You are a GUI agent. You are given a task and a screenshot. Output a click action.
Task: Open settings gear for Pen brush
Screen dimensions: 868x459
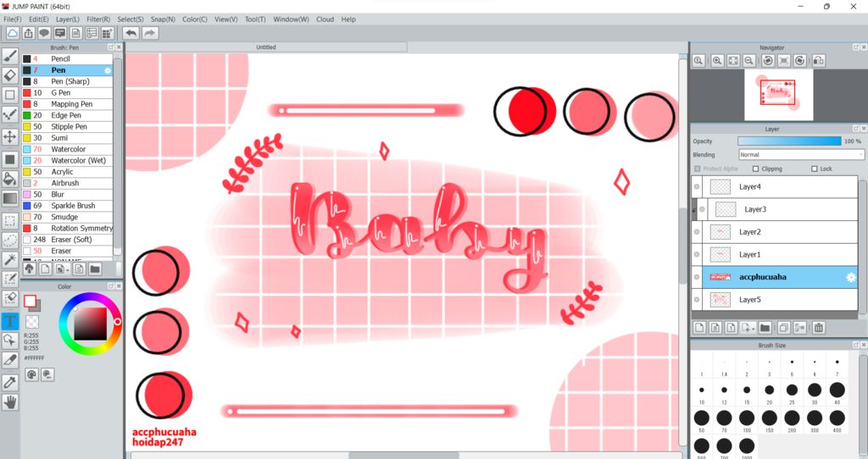[x=108, y=70]
